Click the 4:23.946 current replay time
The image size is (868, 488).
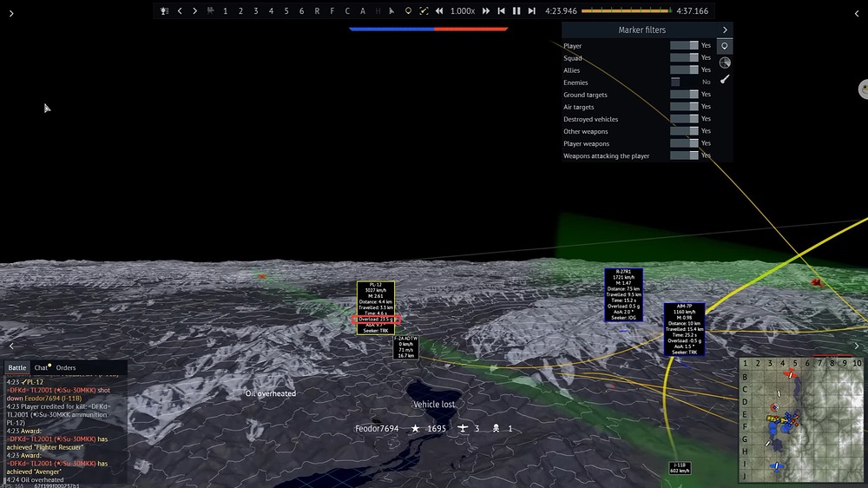click(561, 11)
